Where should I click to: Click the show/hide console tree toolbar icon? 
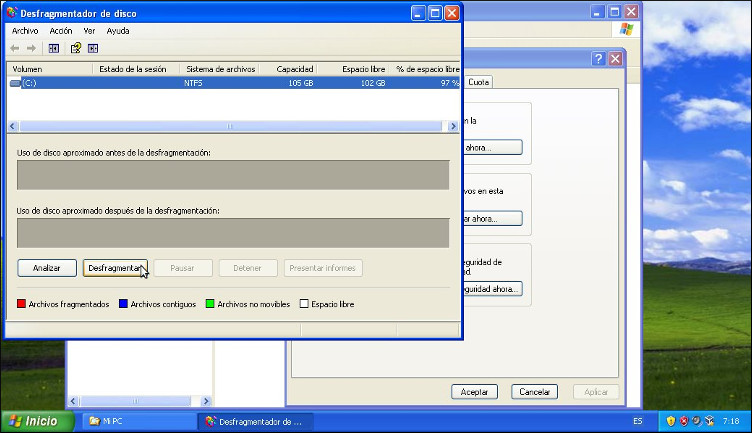54,48
